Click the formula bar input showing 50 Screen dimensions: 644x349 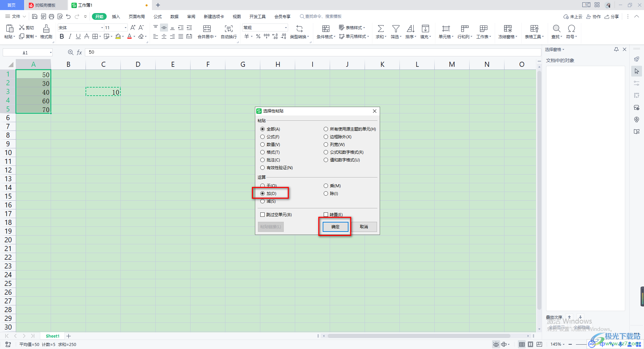click(x=313, y=52)
